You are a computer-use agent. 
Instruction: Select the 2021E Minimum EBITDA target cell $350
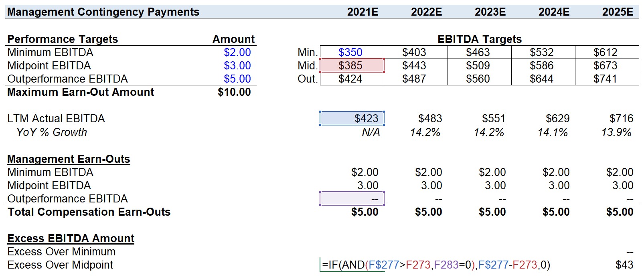(x=351, y=53)
